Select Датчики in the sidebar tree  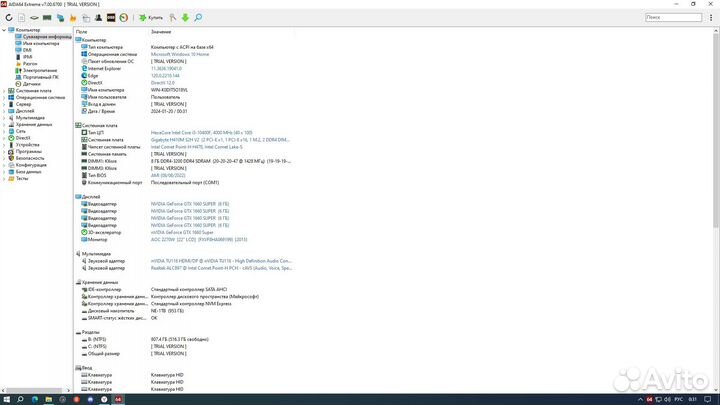click(32, 84)
